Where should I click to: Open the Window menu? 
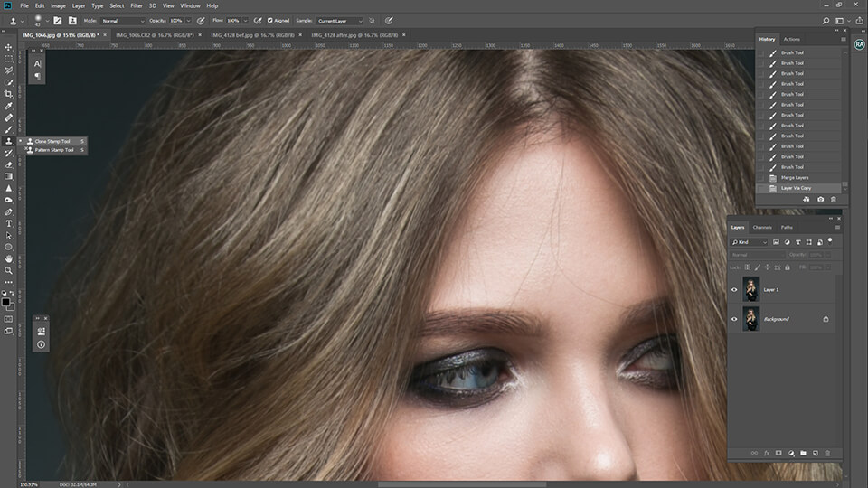(x=190, y=5)
